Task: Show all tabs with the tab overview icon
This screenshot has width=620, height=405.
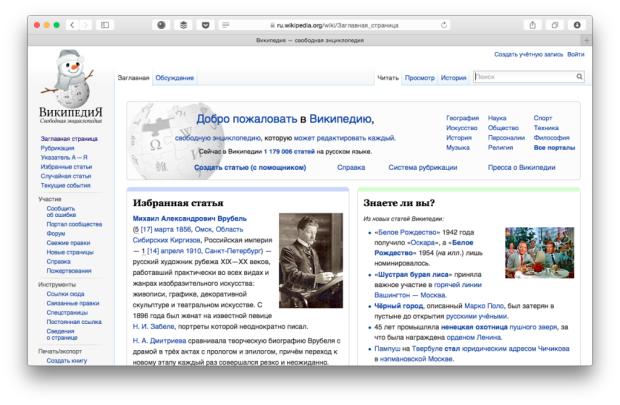Action: coord(555,25)
